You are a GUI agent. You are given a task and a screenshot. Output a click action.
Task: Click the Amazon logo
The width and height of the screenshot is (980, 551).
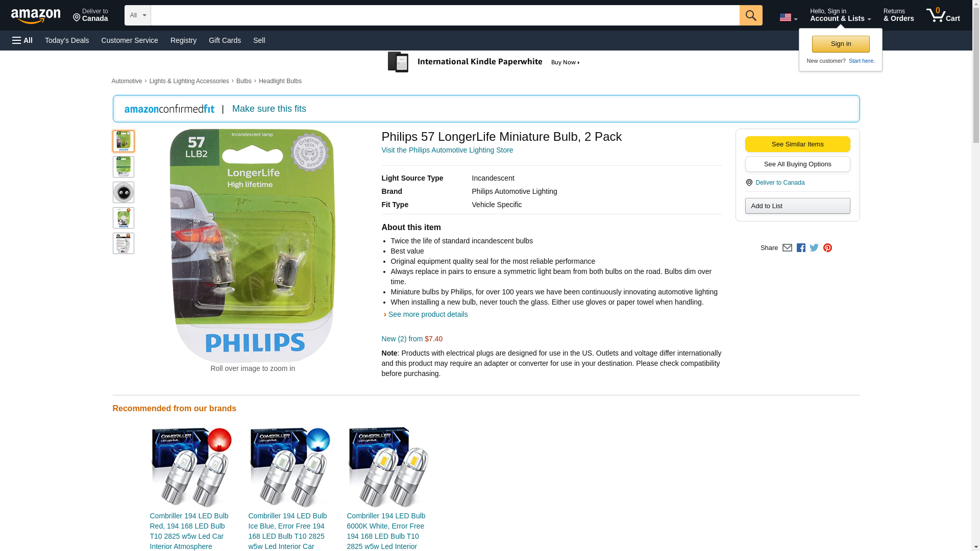click(36, 16)
